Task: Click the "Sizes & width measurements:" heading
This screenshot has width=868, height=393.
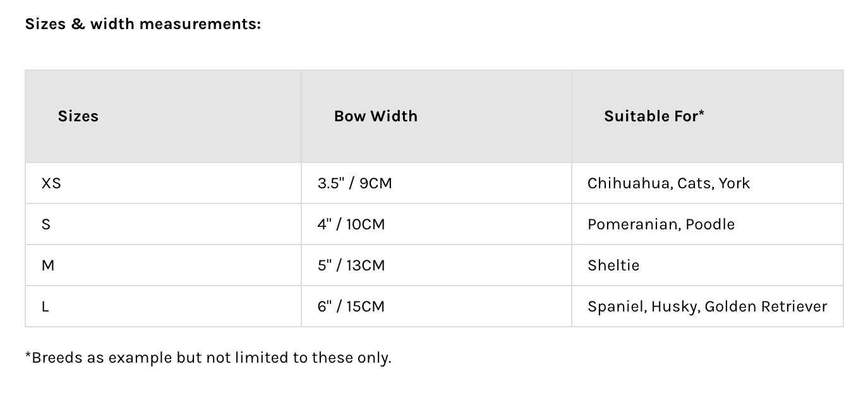Action: point(143,24)
